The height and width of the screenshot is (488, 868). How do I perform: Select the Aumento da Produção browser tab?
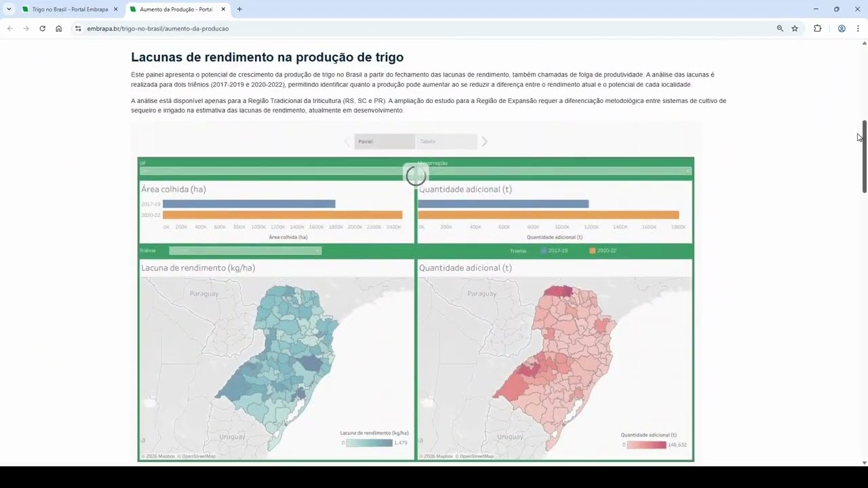178,9
